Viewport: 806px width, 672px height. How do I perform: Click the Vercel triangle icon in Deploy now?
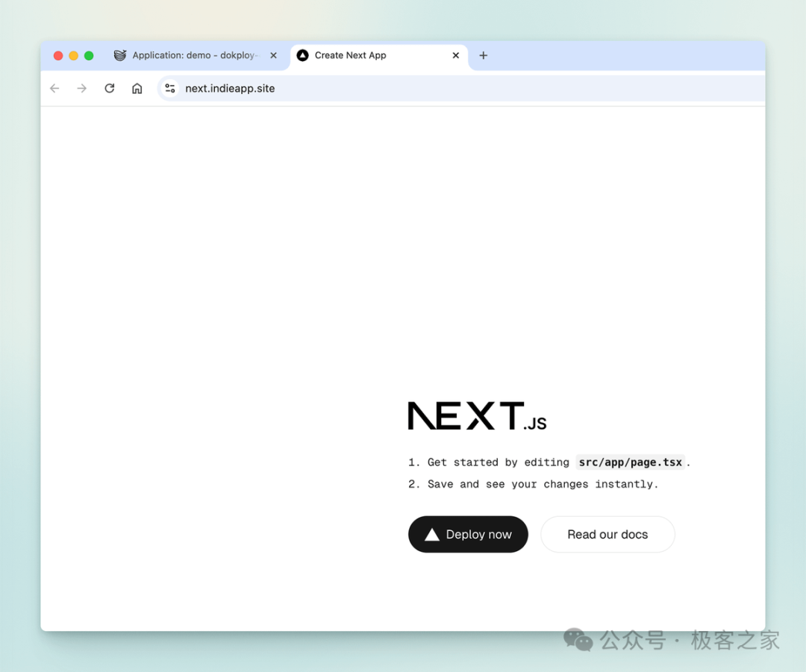coord(432,535)
